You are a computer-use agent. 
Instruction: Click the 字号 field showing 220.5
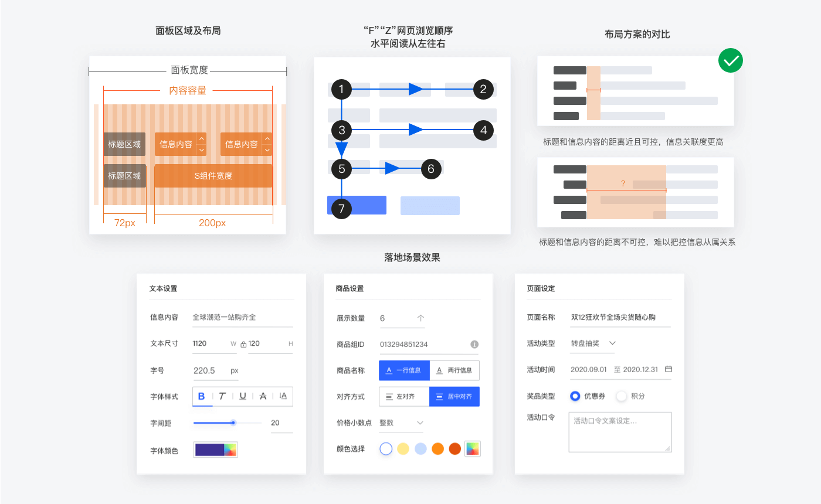tap(216, 370)
